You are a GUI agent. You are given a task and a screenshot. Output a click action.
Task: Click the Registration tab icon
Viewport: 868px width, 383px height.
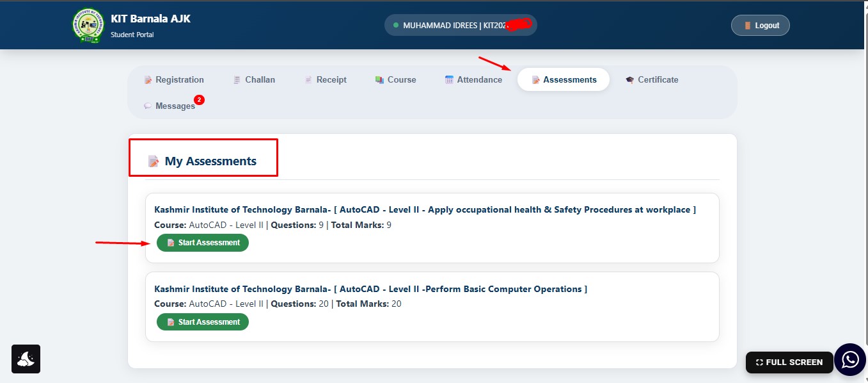tap(148, 80)
